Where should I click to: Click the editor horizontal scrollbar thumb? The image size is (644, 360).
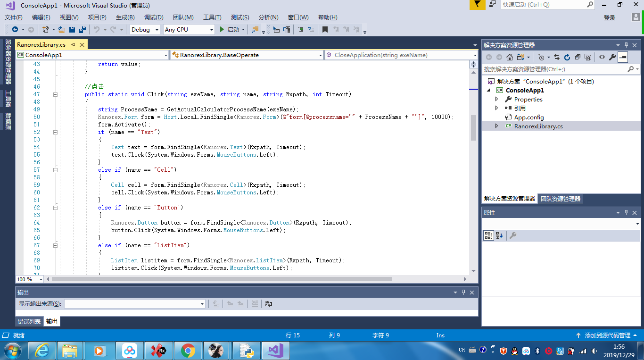pos(222,279)
